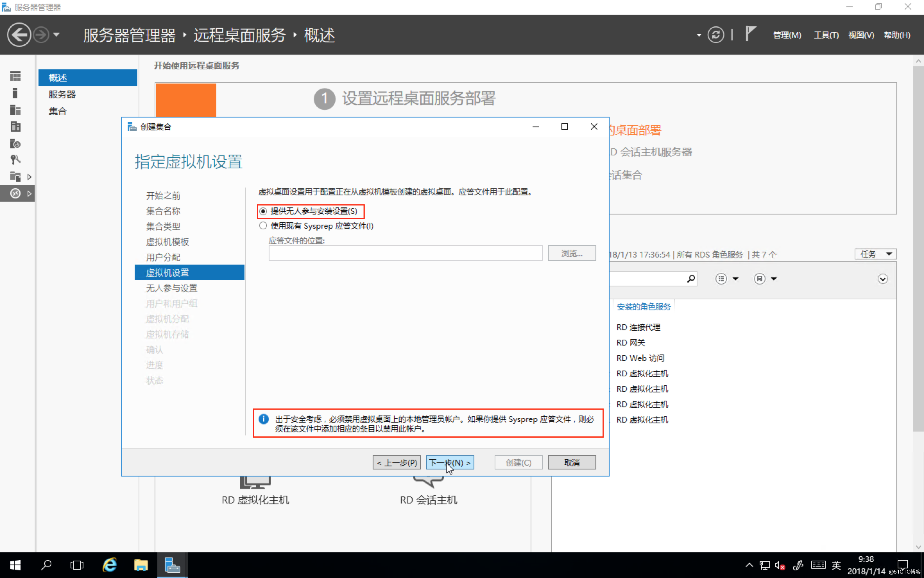Open the 管理(M) menu
This screenshot has width=924, height=578.
pos(787,35)
